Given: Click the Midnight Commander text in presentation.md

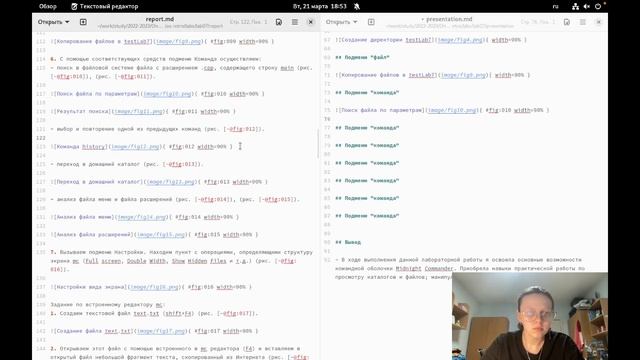Looking at the screenshot, I should tap(424, 269).
